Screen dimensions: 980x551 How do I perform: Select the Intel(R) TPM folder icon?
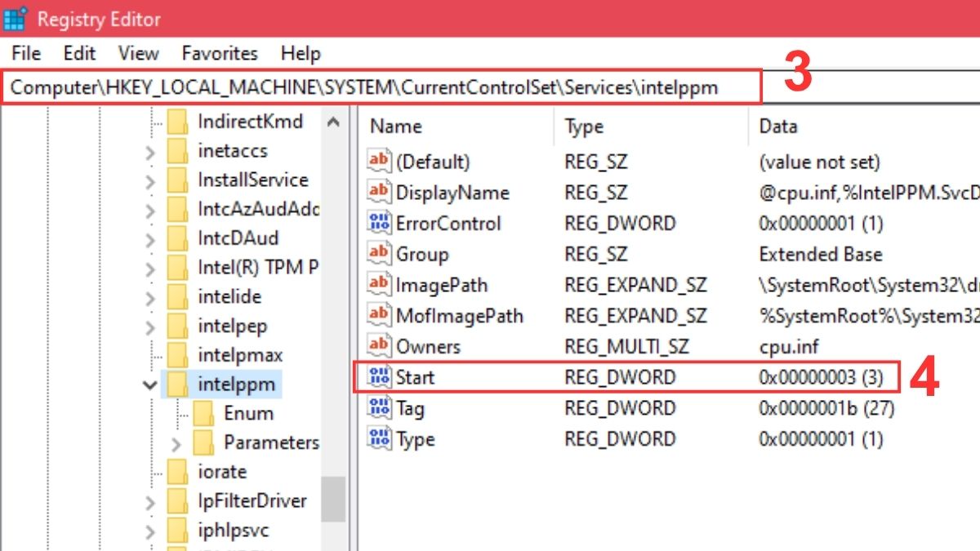coord(178,268)
